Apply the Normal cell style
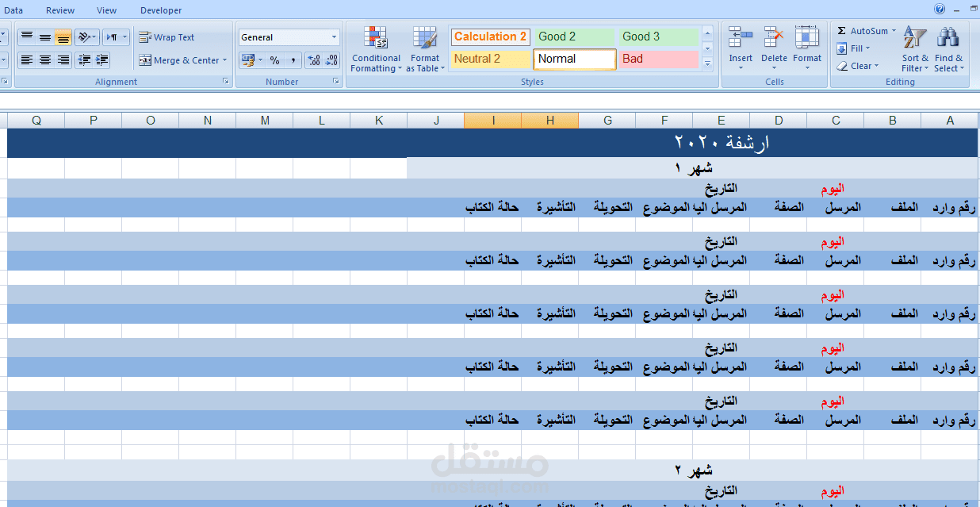The image size is (980, 507). pos(575,59)
